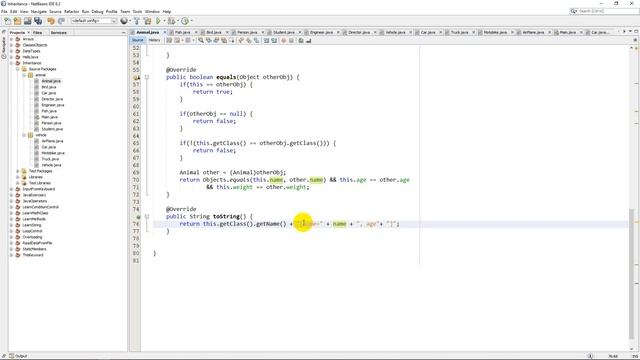
Task: Collapse the Inheritance project node
Action: 11,63
